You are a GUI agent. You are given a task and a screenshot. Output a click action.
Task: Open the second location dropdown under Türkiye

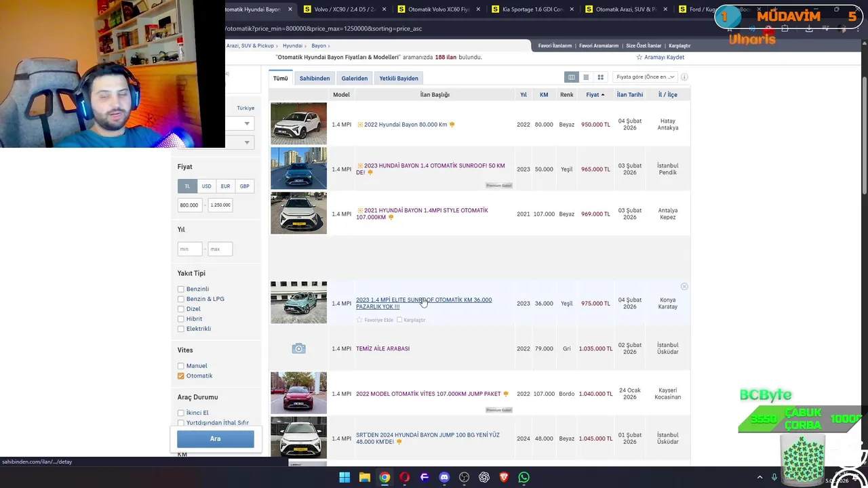click(x=239, y=142)
